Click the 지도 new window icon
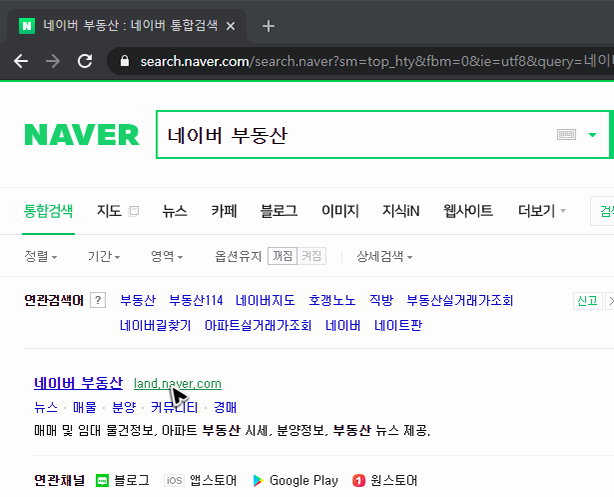 (x=134, y=211)
